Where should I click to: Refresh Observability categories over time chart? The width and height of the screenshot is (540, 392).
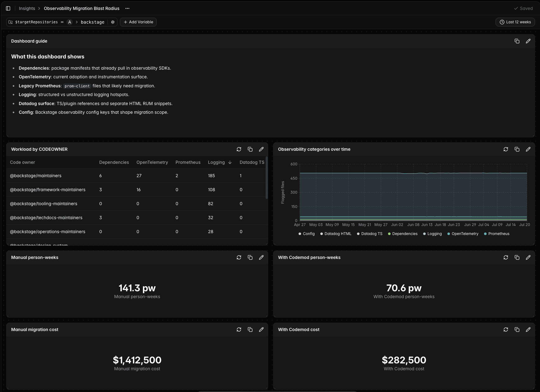click(506, 149)
